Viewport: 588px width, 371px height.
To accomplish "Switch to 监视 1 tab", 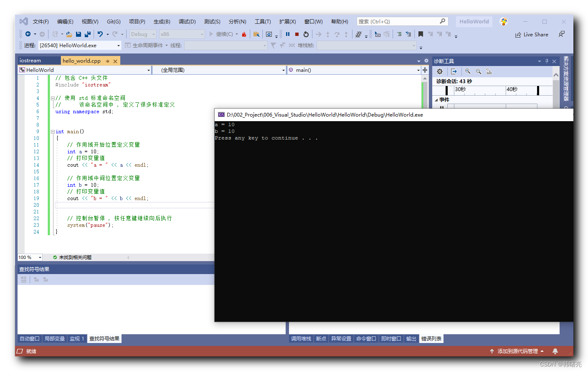I will [x=77, y=339].
